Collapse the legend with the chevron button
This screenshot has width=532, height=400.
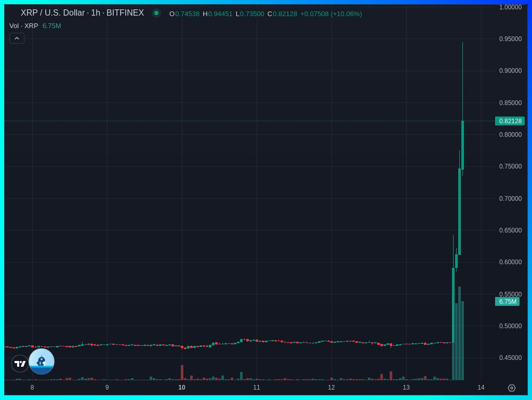coord(17,38)
